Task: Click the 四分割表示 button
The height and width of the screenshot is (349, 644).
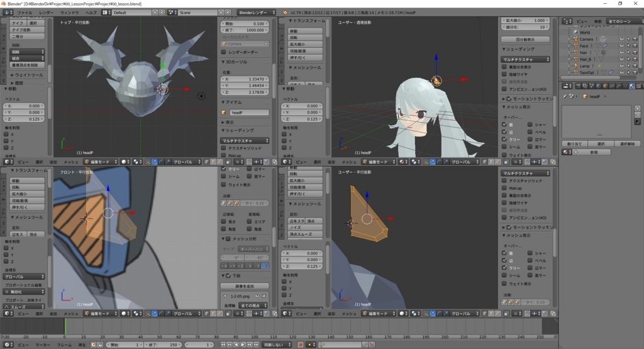Action: [x=525, y=40]
